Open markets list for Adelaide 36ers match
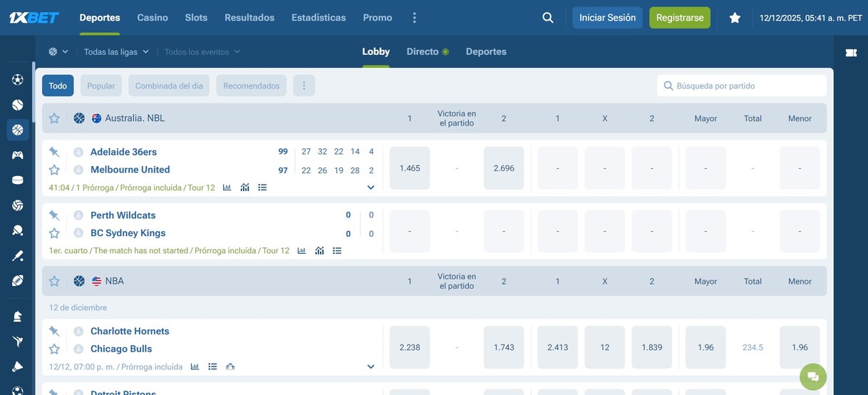The image size is (868, 395). 262,188
